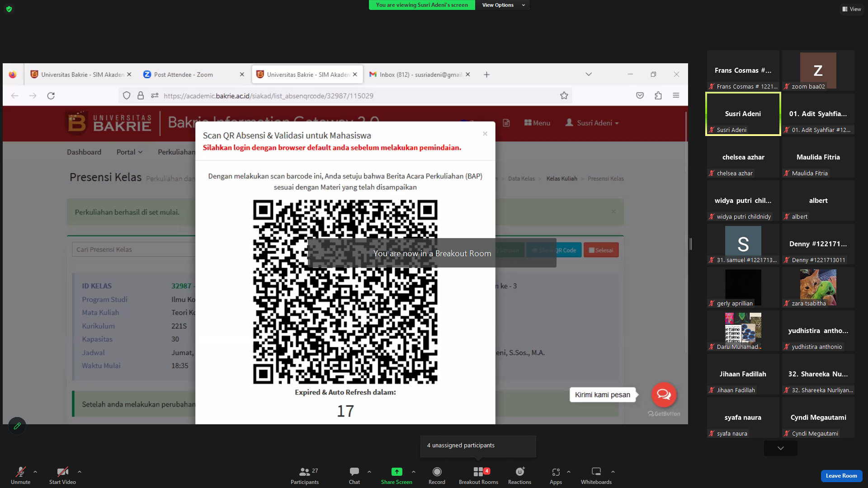Open the Apps panel
868x488 pixels.
556,475
